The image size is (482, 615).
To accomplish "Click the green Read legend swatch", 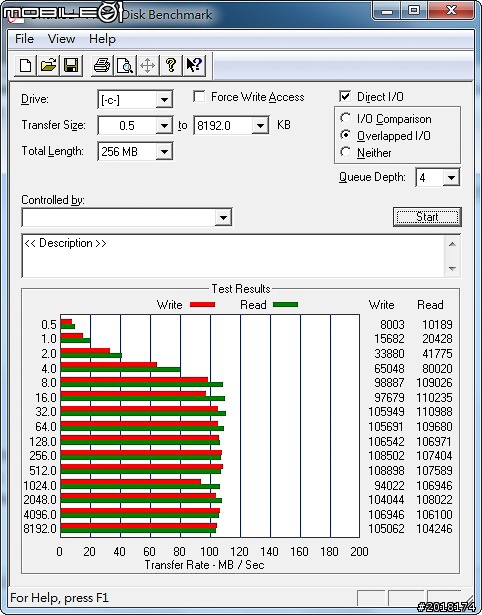I will pos(286,305).
